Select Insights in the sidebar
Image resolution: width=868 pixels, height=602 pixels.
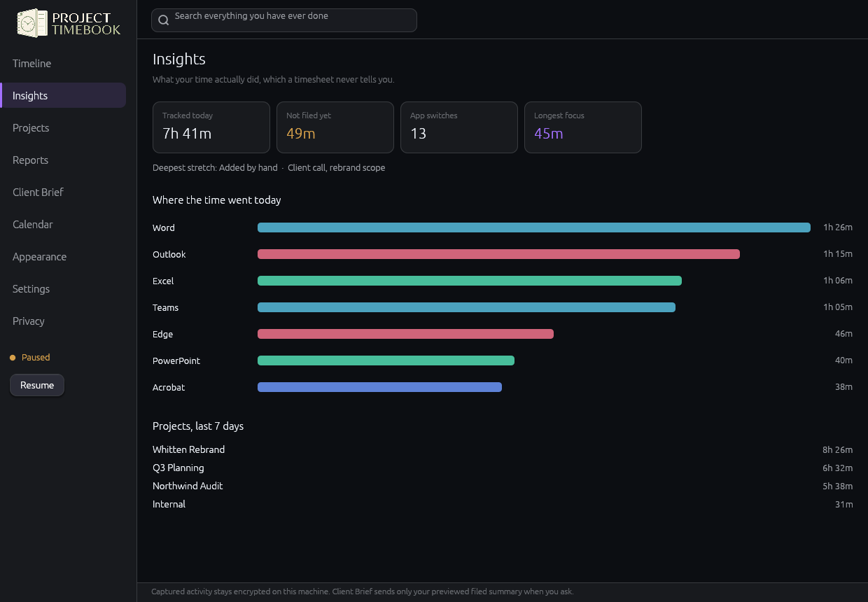pos(63,96)
